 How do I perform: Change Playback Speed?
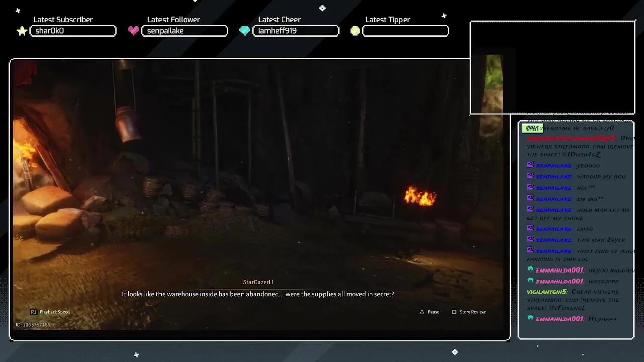[50, 312]
